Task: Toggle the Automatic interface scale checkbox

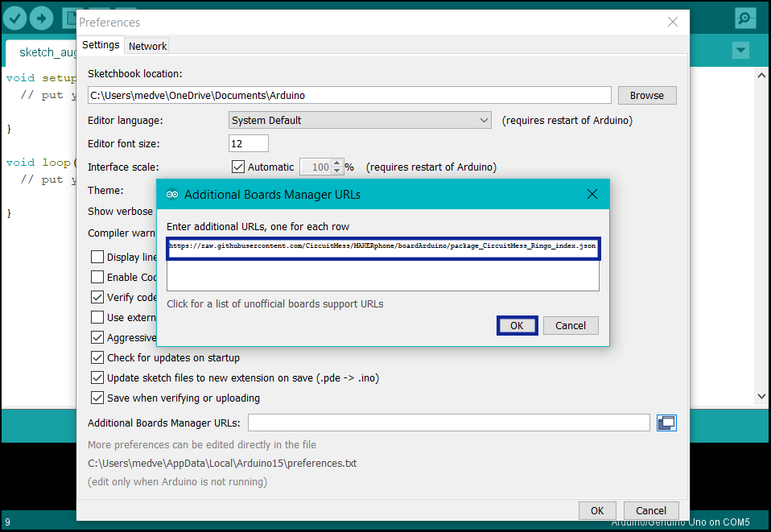Action: (238, 167)
